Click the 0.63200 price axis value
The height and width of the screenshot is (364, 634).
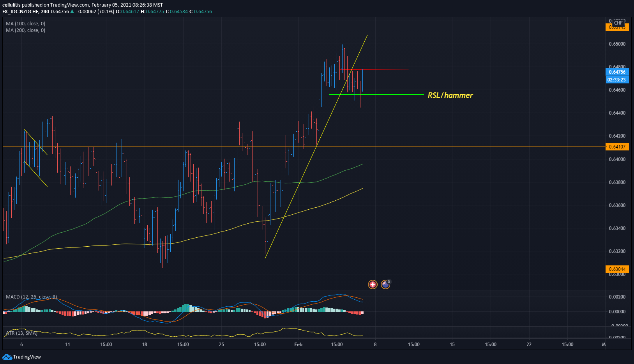coord(617,251)
